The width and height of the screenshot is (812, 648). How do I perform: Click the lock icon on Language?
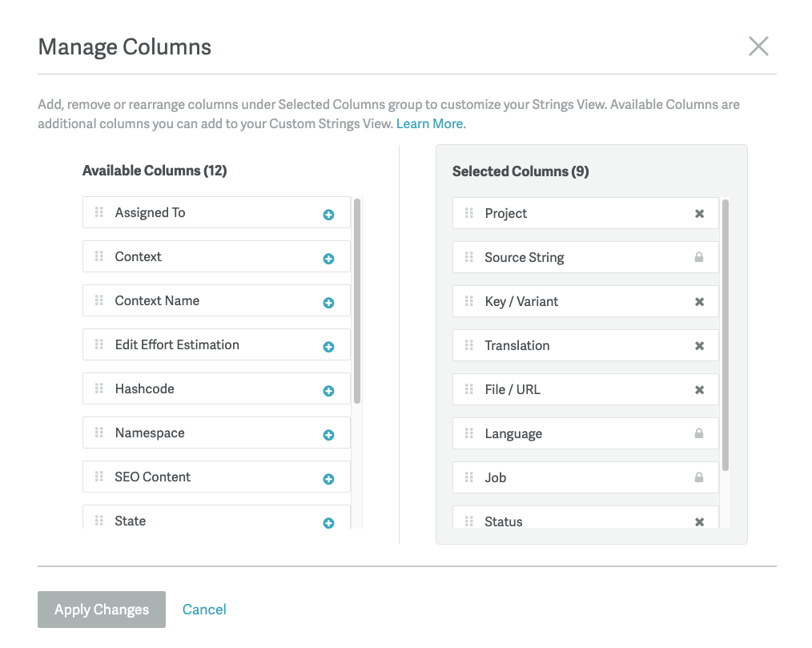coord(698,433)
